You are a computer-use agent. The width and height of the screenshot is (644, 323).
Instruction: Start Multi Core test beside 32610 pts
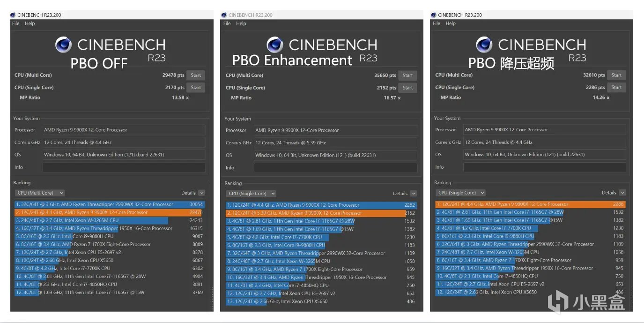(x=616, y=75)
